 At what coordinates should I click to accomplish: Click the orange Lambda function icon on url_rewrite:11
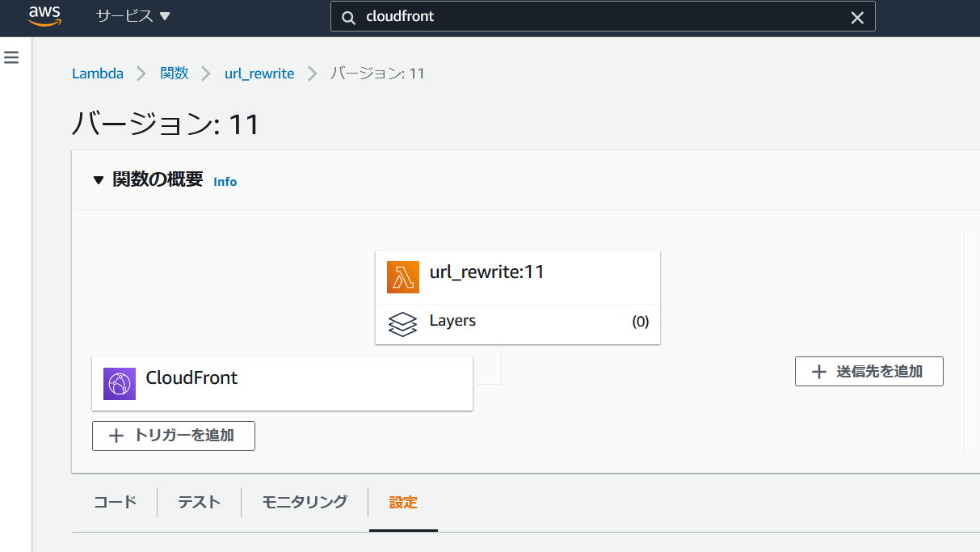(x=403, y=276)
